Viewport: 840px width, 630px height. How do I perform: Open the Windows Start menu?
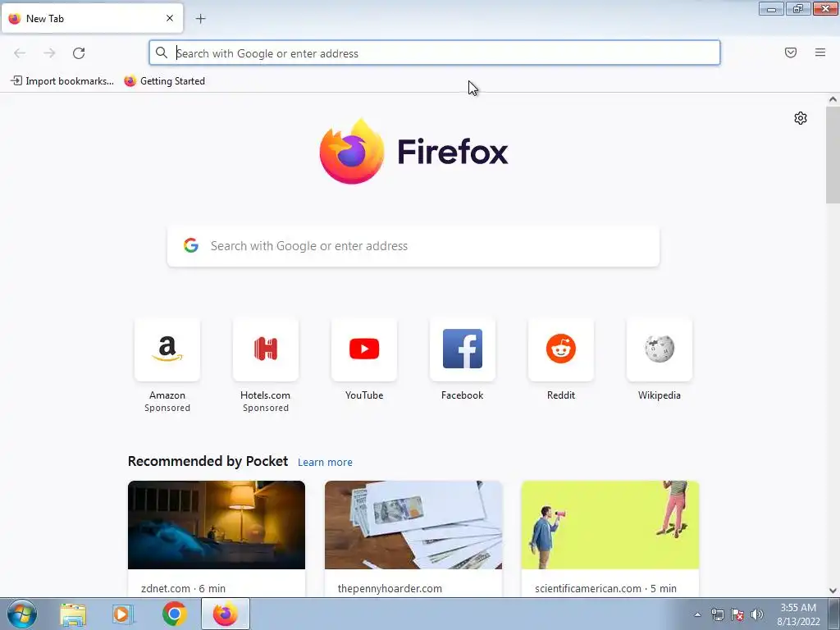tap(22, 614)
